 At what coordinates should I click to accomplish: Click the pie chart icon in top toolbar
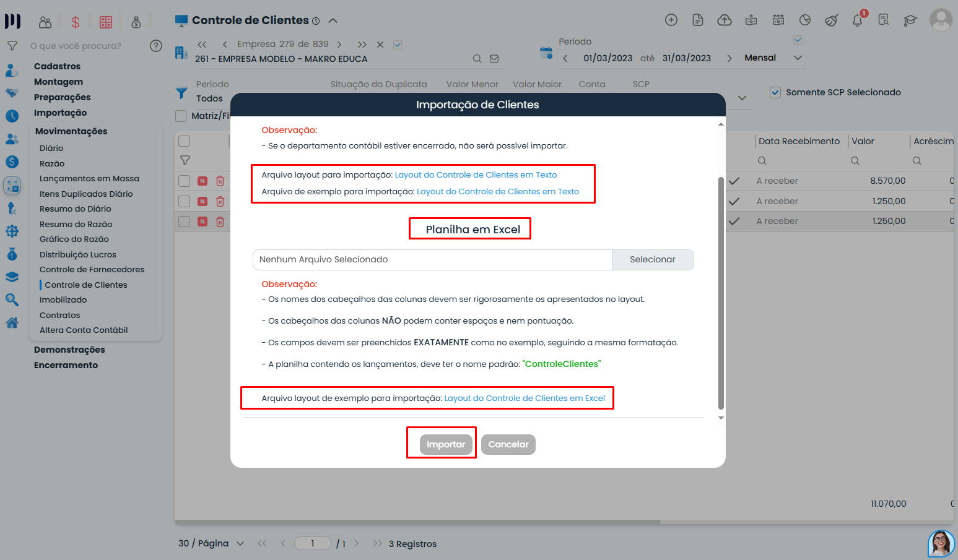[805, 20]
